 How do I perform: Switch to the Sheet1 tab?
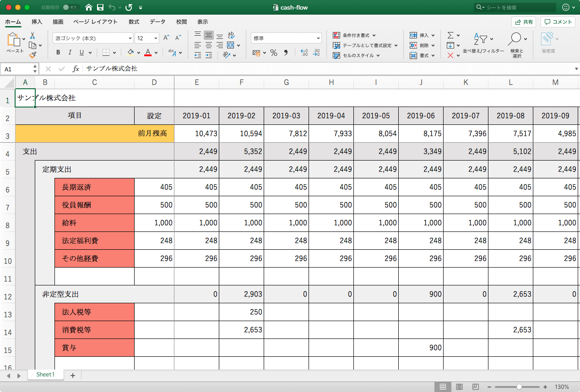[45, 375]
